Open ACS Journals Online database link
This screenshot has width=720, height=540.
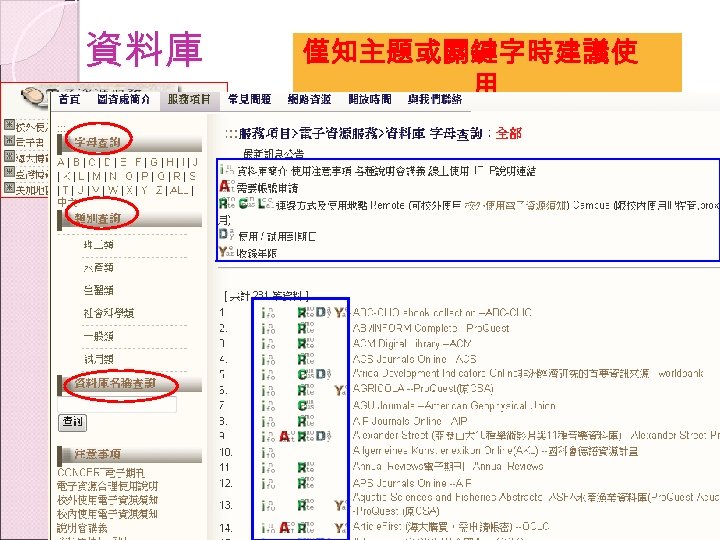point(415,359)
